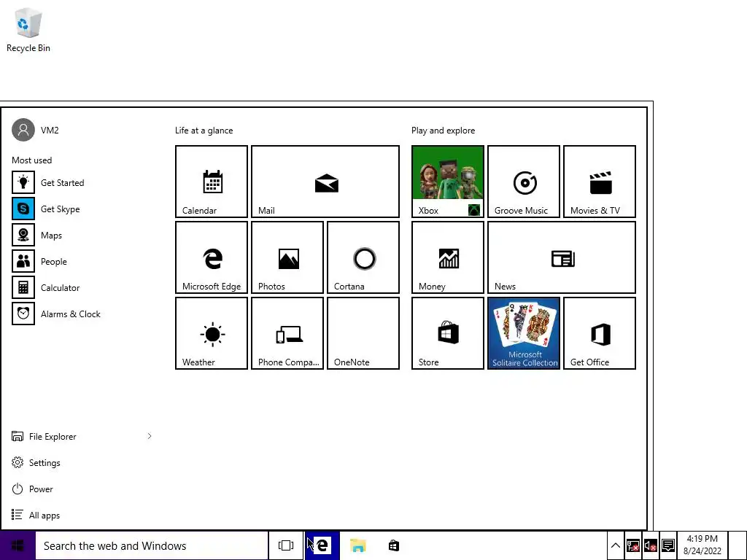The height and width of the screenshot is (560, 747).
Task: Open the News tile
Action: click(562, 257)
